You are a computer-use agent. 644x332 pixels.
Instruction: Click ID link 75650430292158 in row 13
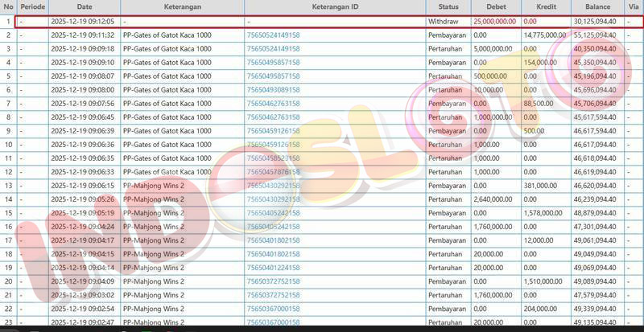[x=273, y=186]
